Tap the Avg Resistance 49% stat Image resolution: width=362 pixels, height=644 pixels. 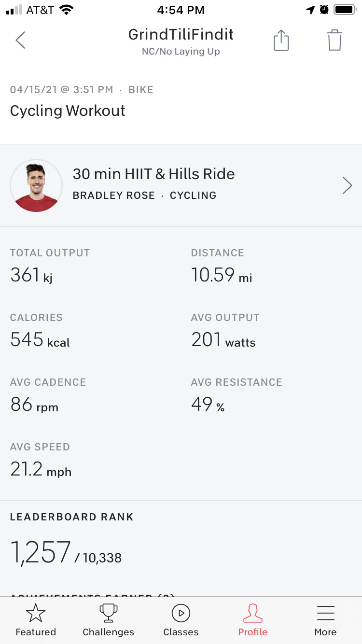[x=208, y=405]
